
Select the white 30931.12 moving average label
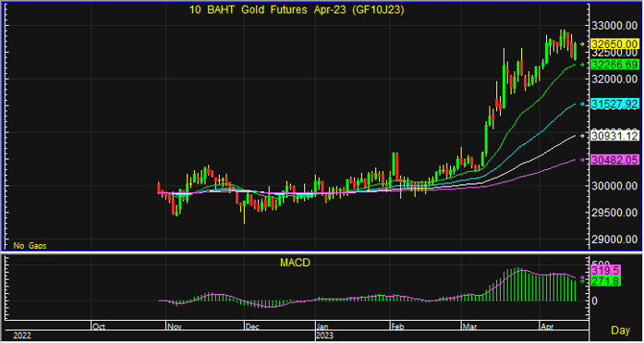pos(614,136)
